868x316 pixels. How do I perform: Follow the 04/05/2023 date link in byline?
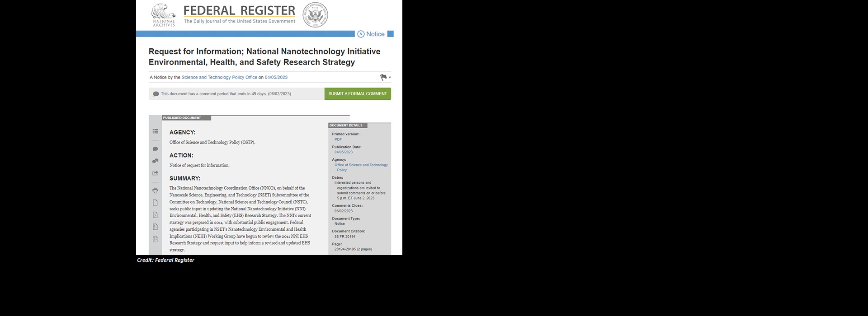pyautogui.click(x=276, y=77)
